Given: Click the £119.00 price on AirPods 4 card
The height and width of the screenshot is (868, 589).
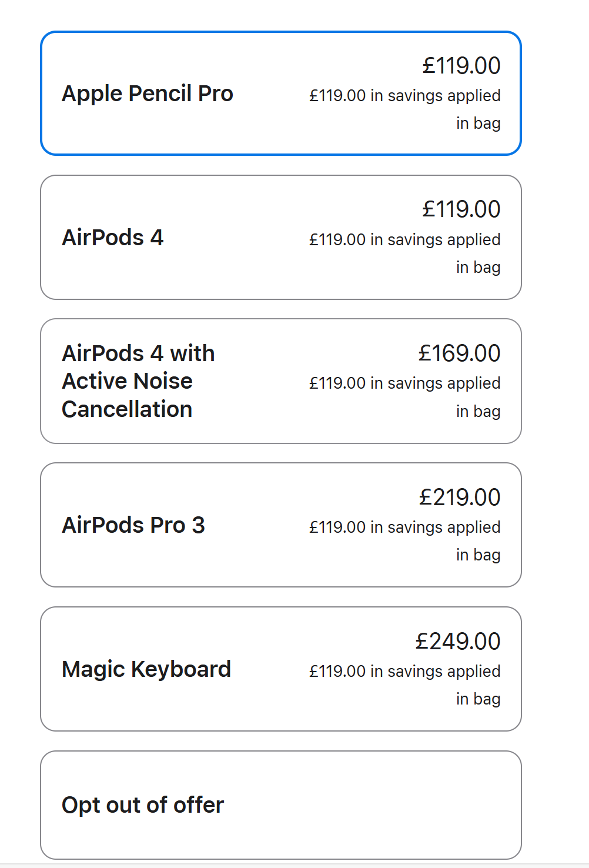Looking at the screenshot, I should click(x=461, y=209).
